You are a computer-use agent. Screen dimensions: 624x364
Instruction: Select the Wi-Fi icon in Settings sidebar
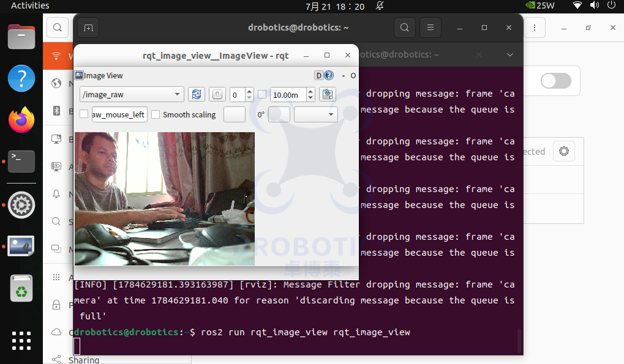[56, 56]
